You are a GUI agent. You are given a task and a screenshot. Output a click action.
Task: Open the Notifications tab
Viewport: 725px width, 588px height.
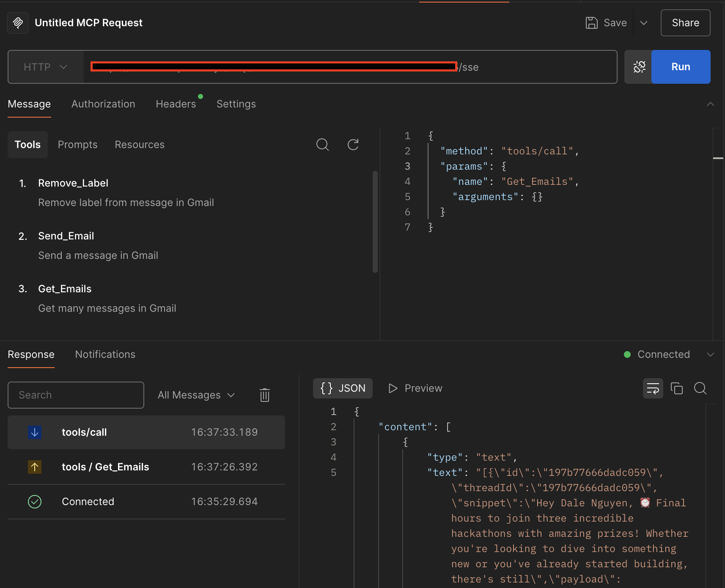click(x=105, y=354)
